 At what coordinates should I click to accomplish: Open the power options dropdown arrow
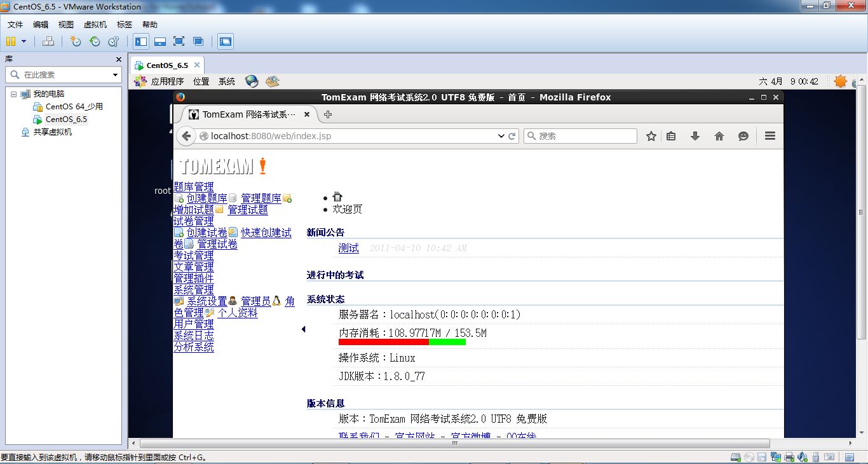(x=24, y=41)
